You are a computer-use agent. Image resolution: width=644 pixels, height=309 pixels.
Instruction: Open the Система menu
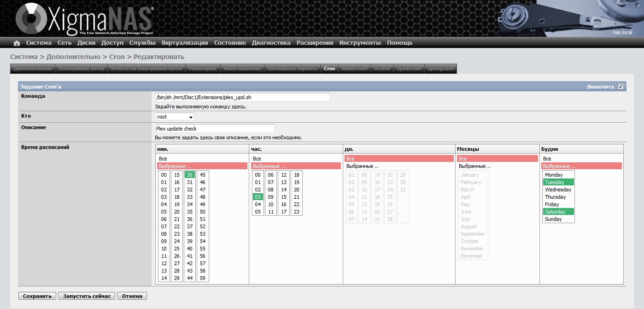click(x=39, y=43)
